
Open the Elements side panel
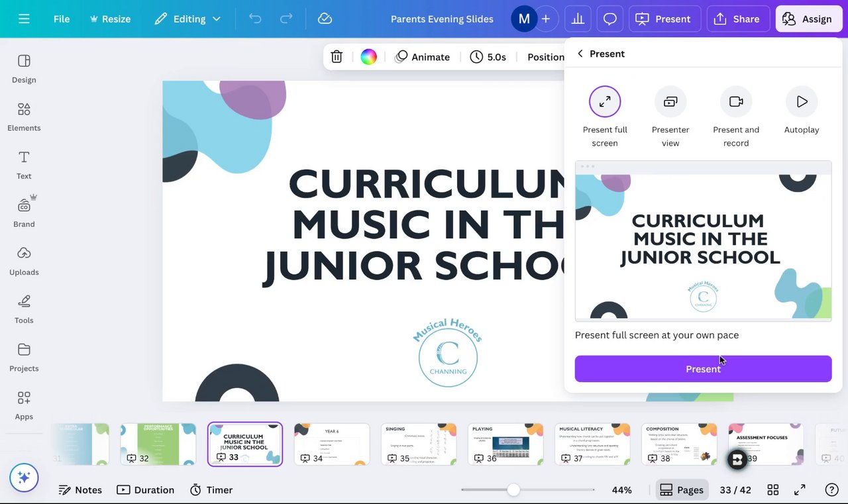tap(24, 117)
